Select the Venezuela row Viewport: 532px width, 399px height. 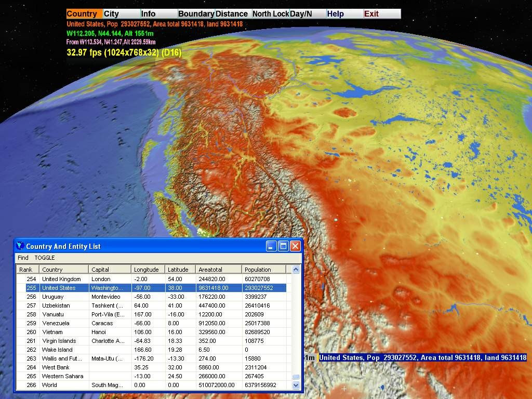click(152, 323)
